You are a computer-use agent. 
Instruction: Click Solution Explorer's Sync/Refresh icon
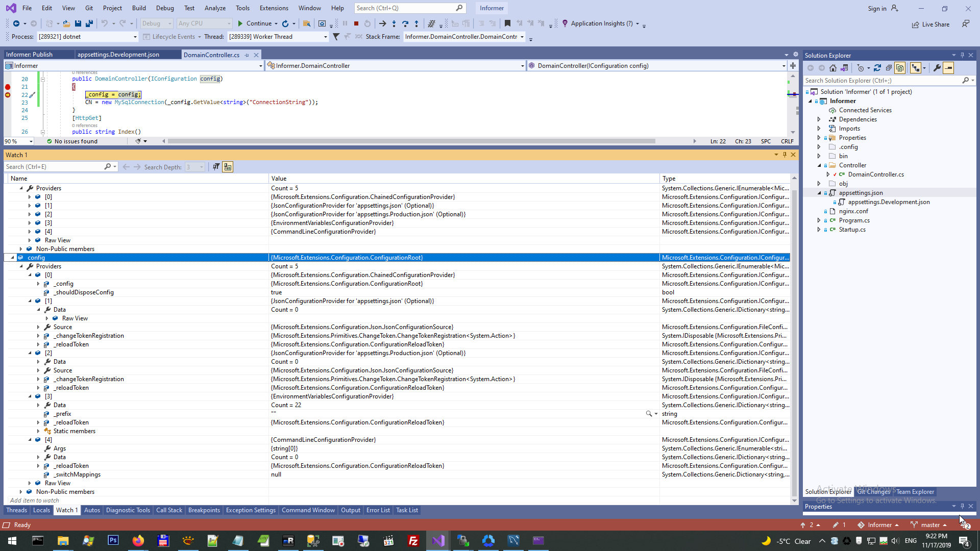point(877,68)
